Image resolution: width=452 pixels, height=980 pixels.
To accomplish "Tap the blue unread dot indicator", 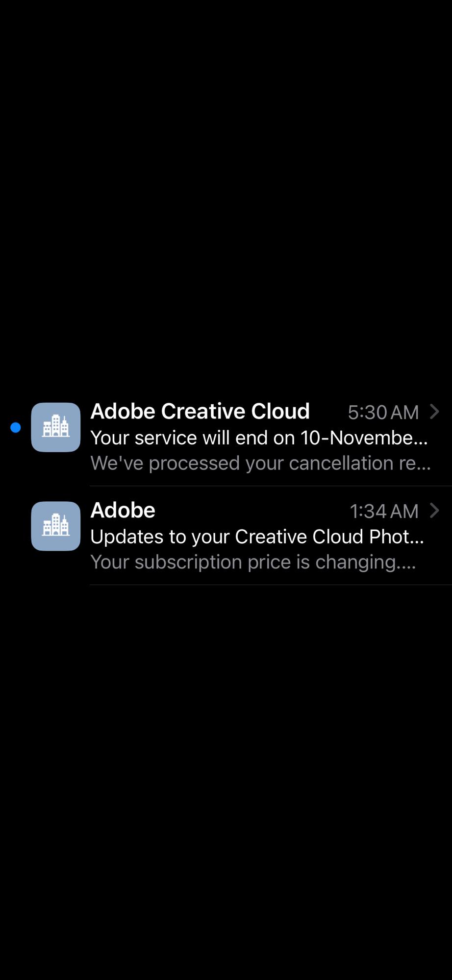I will tap(16, 428).
